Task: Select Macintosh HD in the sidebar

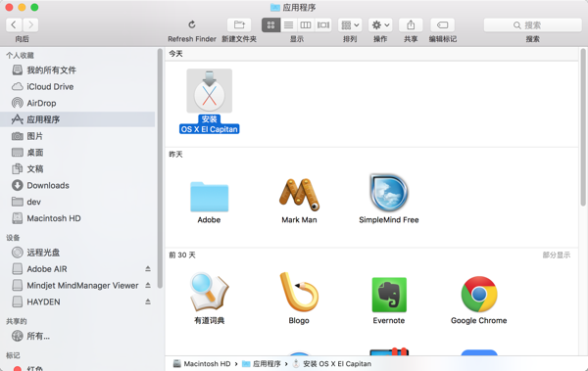Action: point(77,218)
